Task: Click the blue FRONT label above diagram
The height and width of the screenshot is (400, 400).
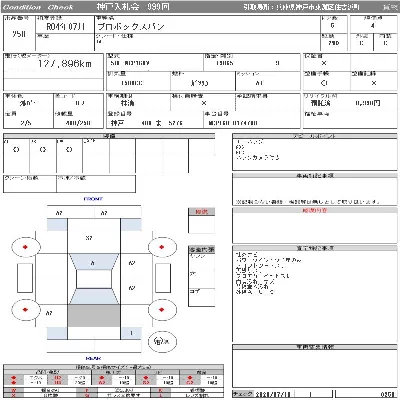Action: click(93, 199)
